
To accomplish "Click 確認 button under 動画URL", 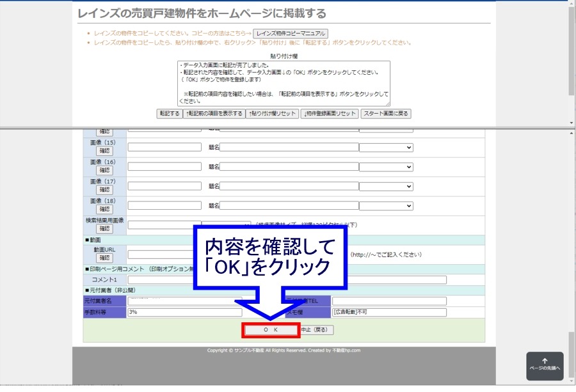I will pos(104,258).
